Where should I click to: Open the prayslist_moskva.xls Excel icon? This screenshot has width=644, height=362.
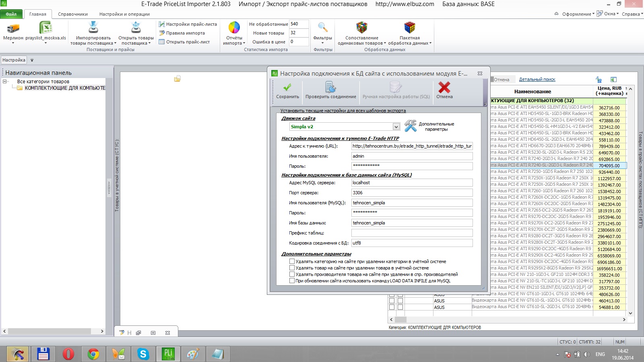coord(45,28)
